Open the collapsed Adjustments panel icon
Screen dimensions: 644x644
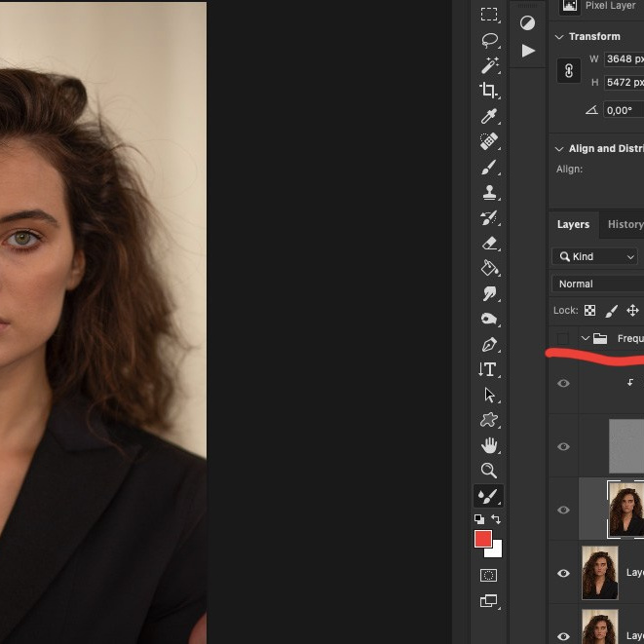[x=527, y=23]
